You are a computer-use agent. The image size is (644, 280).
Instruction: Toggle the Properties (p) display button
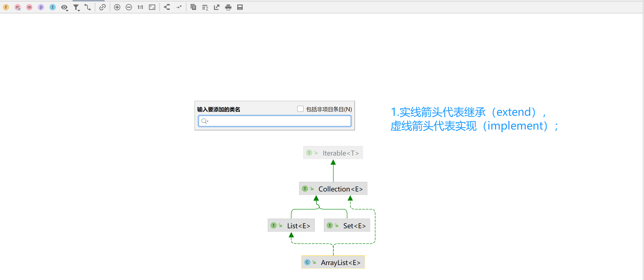tap(41, 7)
